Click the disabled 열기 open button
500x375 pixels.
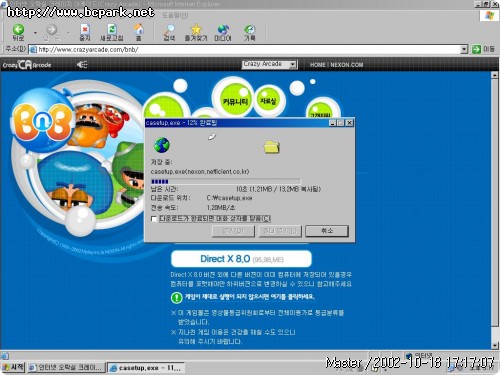coord(233,231)
